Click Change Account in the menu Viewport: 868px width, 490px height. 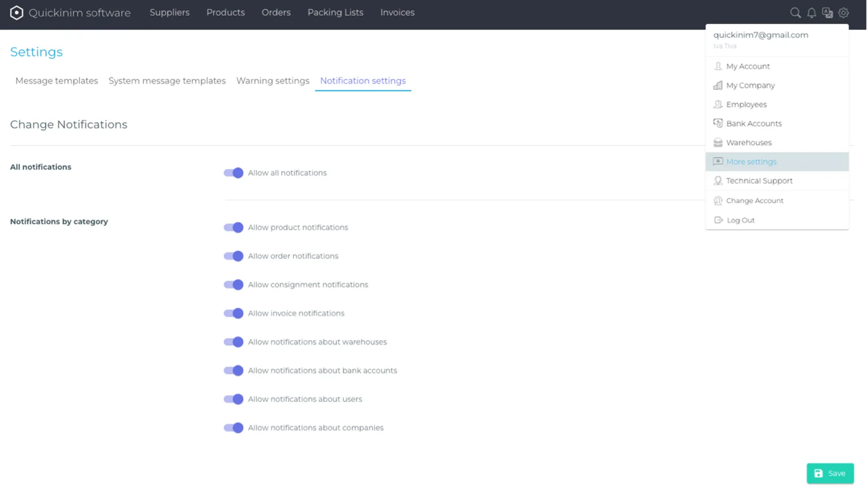[754, 201]
